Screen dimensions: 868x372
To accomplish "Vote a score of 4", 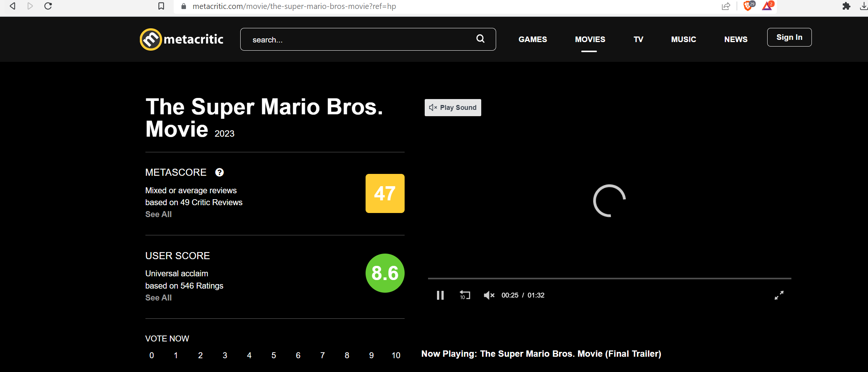I will click(x=249, y=355).
